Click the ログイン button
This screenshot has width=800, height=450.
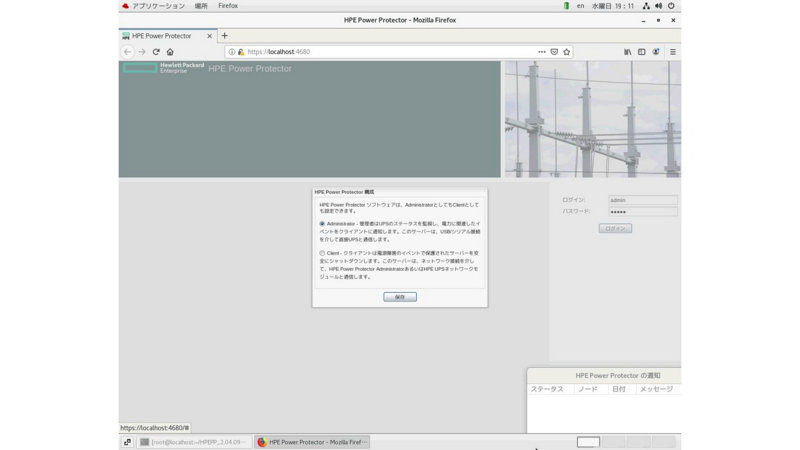[x=615, y=228]
